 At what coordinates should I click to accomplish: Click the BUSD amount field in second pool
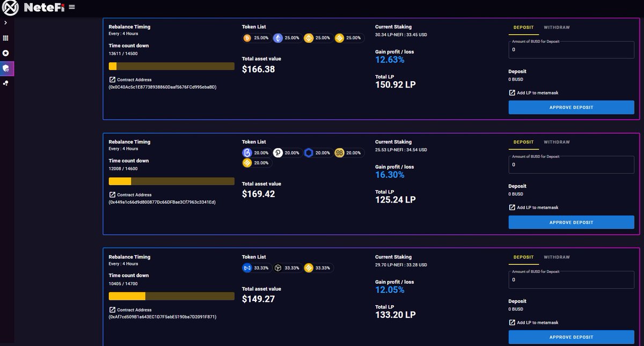pyautogui.click(x=572, y=164)
